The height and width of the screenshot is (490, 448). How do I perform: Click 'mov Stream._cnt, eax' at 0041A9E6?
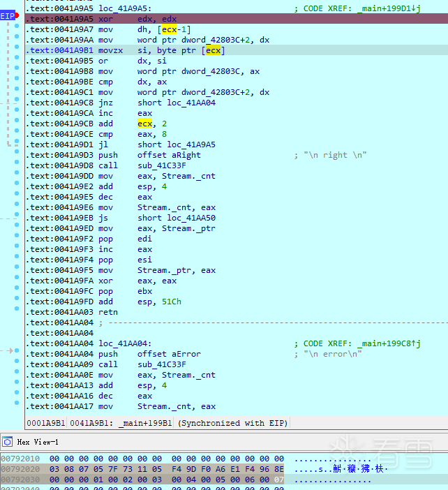coord(157,207)
